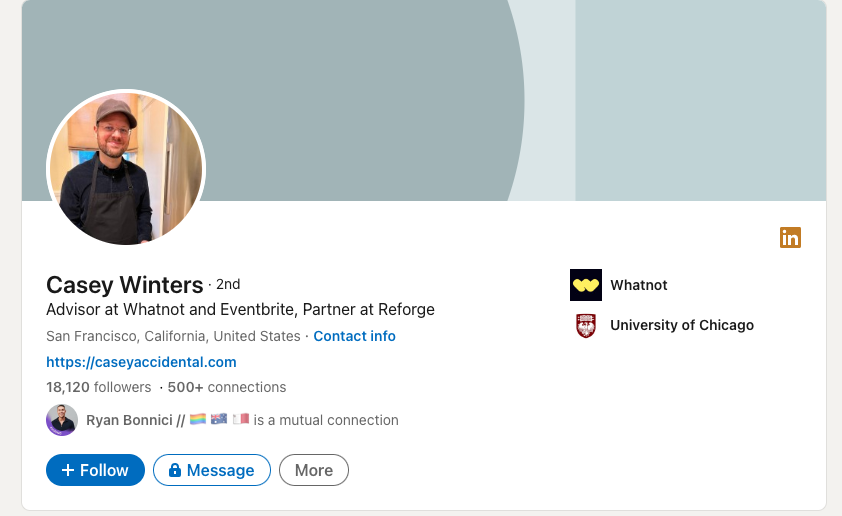The image size is (842, 516).
Task: Click the 18,120 followers count
Action: (x=98, y=387)
